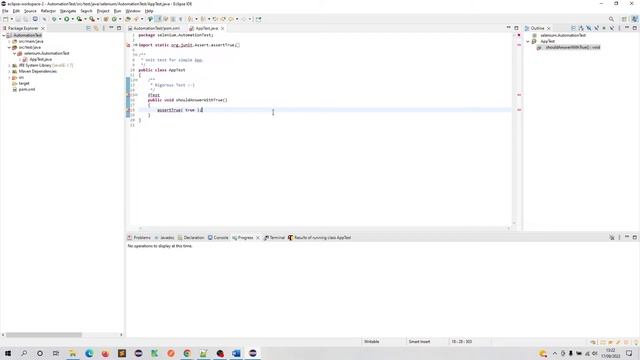Viewport: 640px width, 360px height.
Task: Open the Run menu
Action: (x=118, y=11)
